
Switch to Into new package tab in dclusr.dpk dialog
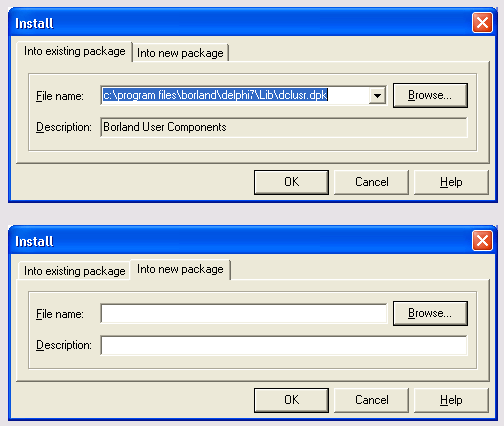[x=180, y=53]
